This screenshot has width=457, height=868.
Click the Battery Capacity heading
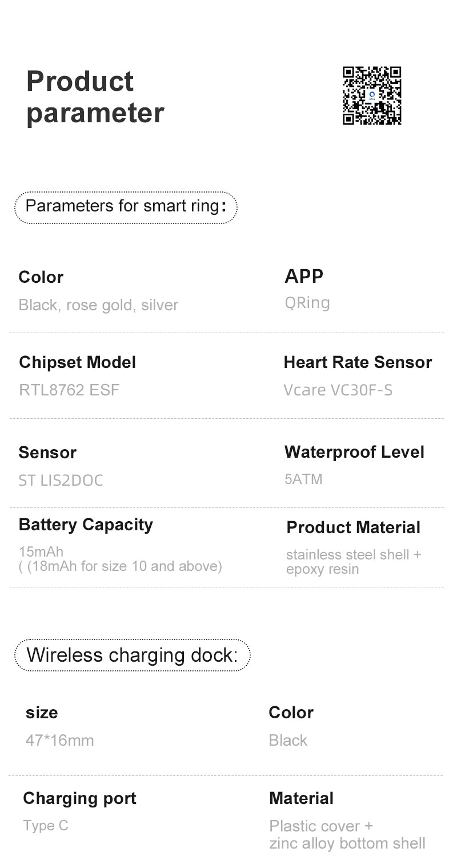[x=86, y=525]
